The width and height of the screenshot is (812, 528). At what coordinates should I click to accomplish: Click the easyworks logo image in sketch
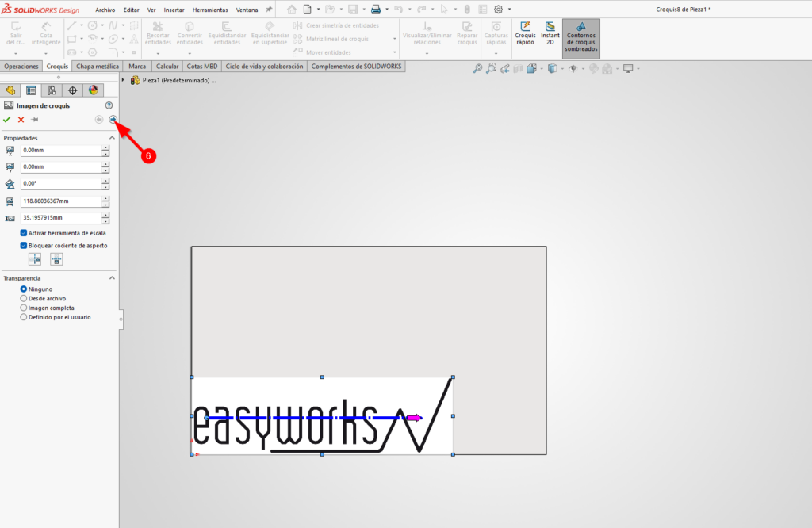[322, 415]
